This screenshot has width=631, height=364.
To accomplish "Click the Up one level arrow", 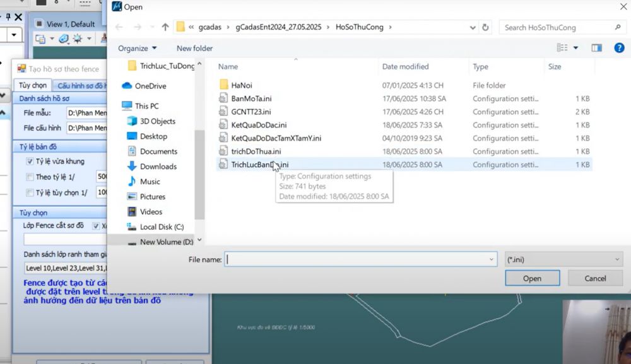I will [165, 27].
